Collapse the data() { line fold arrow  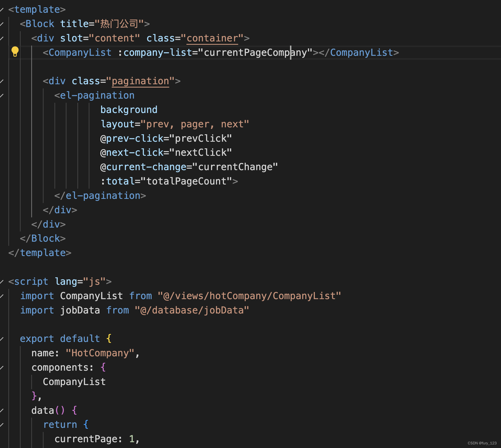coord(2,411)
